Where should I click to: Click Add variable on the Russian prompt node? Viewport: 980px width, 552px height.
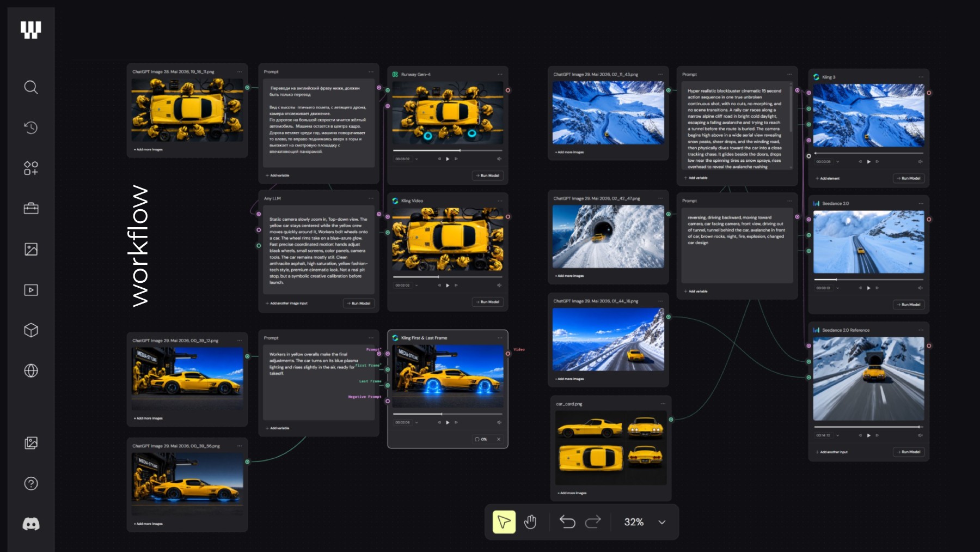click(278, 175)
